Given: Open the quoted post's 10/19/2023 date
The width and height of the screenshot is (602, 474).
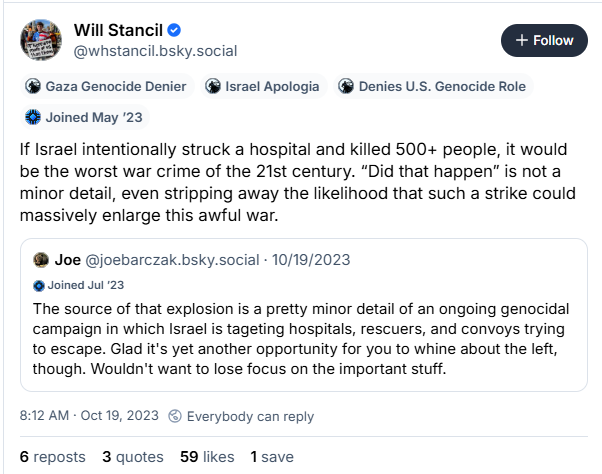Looking at the screenshot, I should point(311,260).
